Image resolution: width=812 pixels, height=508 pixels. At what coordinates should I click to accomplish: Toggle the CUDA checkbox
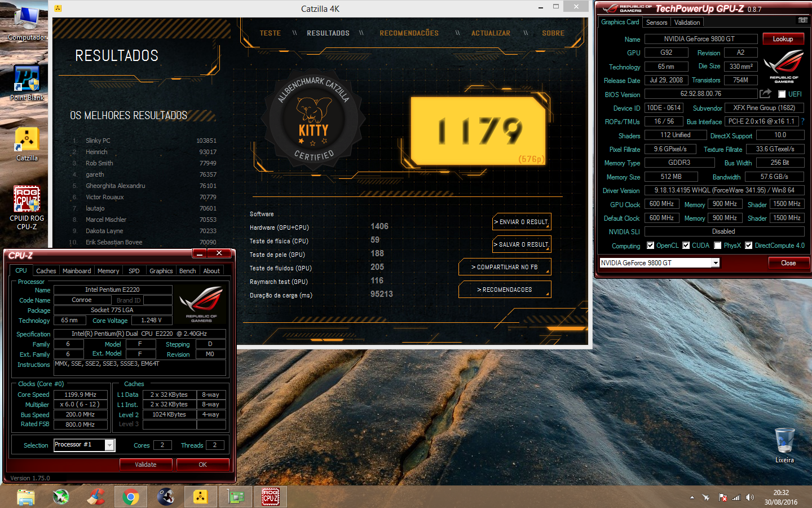pos(686,246)
